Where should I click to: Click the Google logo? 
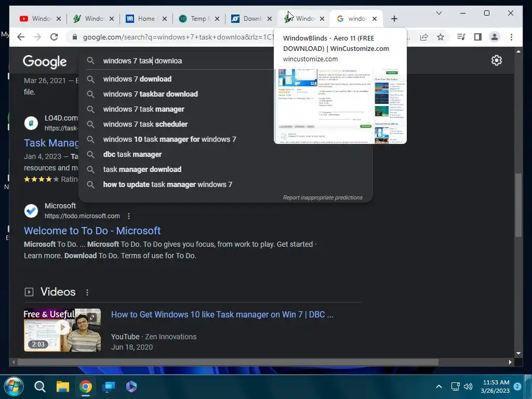(45, 62)
